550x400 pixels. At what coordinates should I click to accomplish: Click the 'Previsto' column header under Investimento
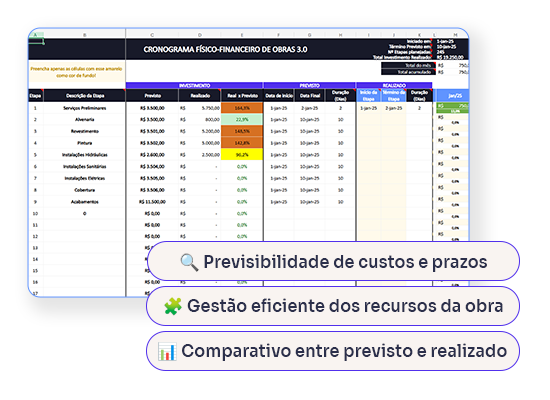153,95
